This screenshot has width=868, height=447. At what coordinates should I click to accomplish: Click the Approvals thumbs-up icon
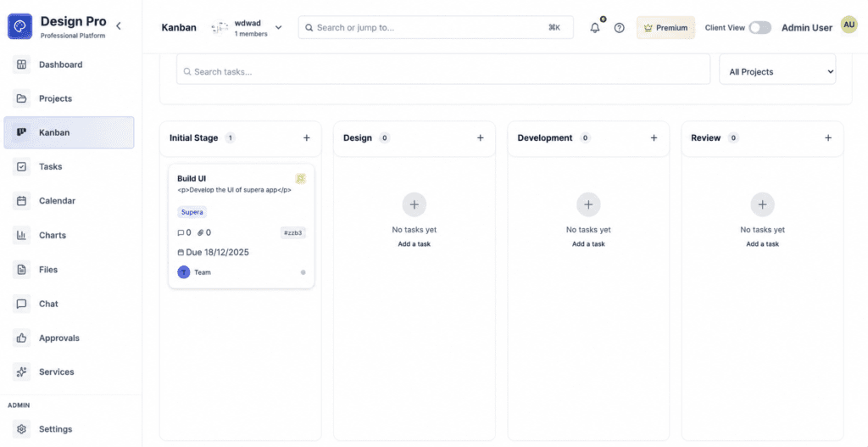[x=21, y=338]
